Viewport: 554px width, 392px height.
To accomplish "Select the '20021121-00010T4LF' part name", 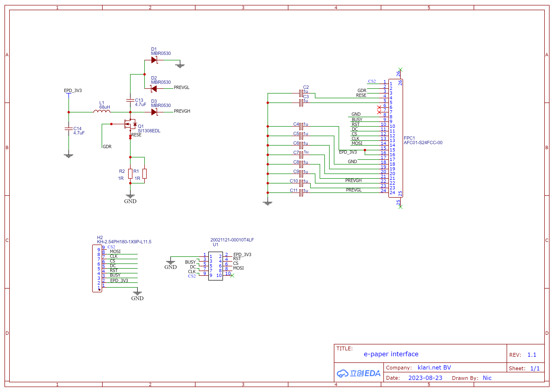I will 232,240.
